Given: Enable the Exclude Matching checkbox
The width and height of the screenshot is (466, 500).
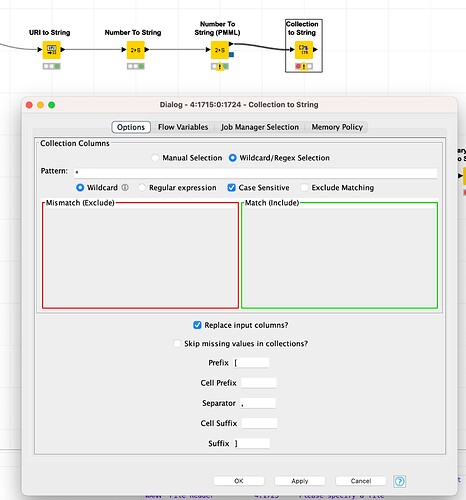Looking at the screenshot, I should pos(304,188).
